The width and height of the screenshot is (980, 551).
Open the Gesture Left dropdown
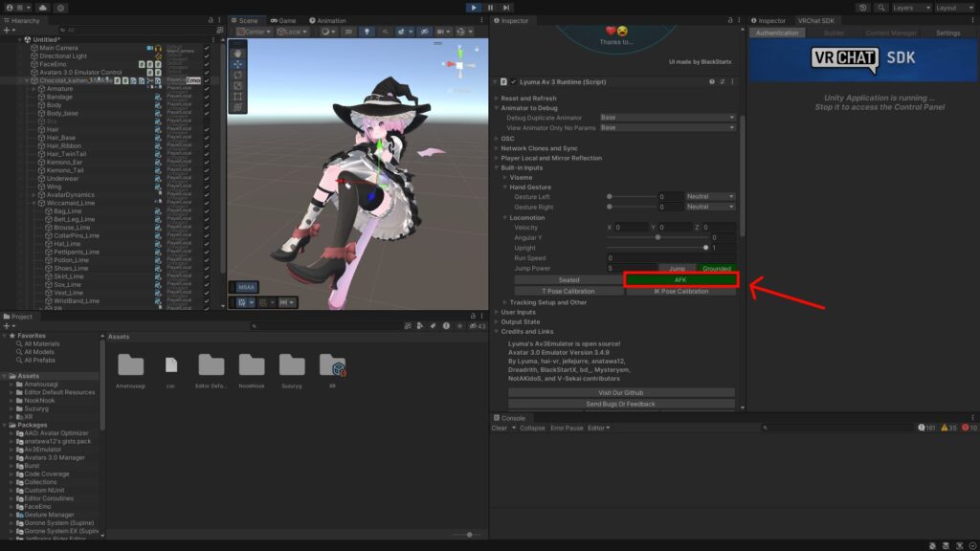(x=710, y=196)
